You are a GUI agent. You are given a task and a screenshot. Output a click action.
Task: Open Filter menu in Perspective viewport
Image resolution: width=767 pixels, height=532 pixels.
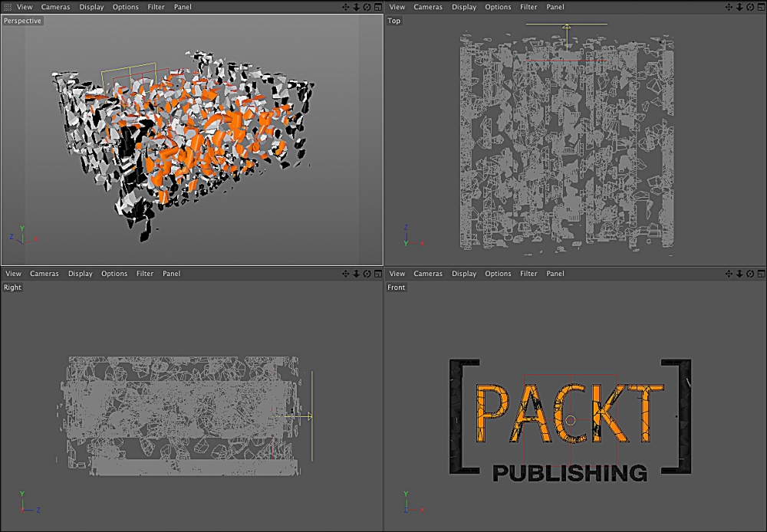click(156, 7)
